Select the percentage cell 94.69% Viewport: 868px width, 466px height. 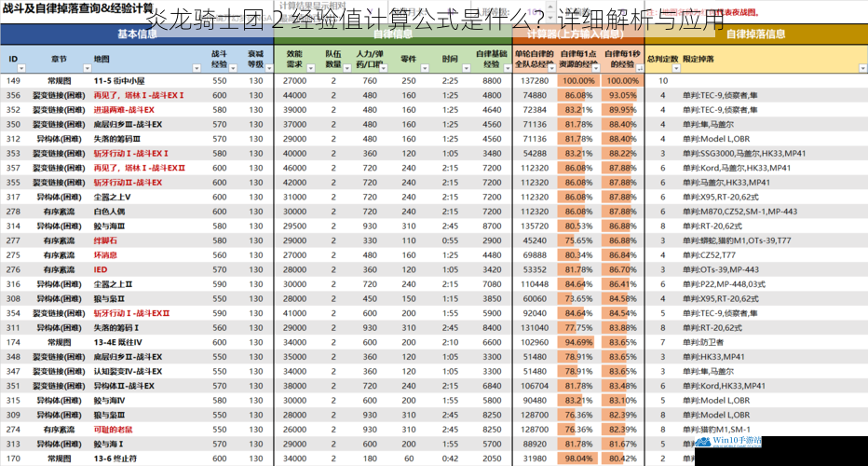(x=578, y=342)
